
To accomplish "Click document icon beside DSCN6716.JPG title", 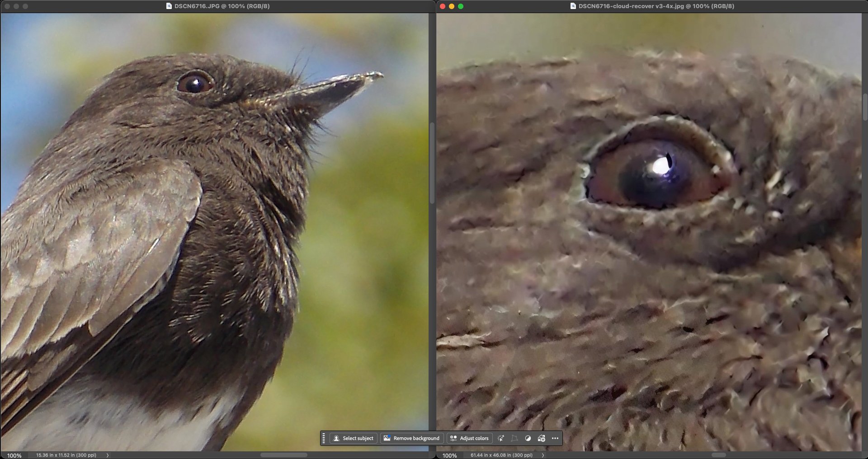I will coord(169,6).
